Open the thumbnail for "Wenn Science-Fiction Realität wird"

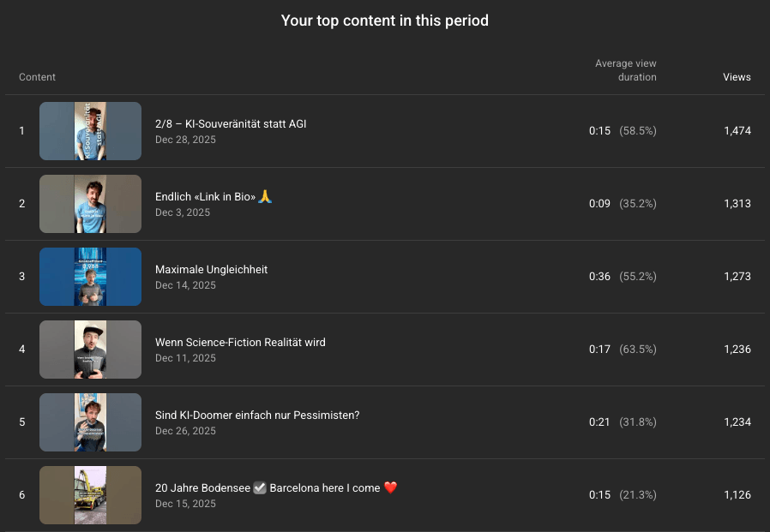(x=90, y=349)
